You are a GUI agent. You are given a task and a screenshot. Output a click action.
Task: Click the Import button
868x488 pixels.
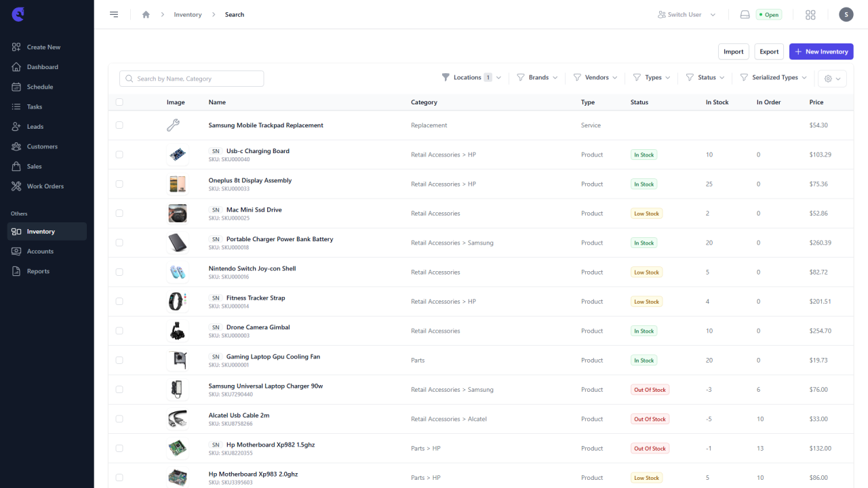(734, 52)
